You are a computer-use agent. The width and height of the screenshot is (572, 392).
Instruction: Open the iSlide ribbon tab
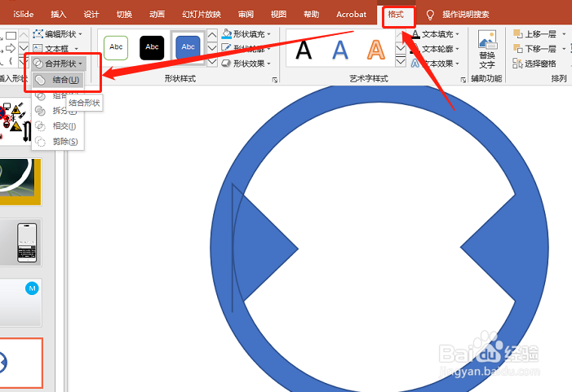coord(24,14)
